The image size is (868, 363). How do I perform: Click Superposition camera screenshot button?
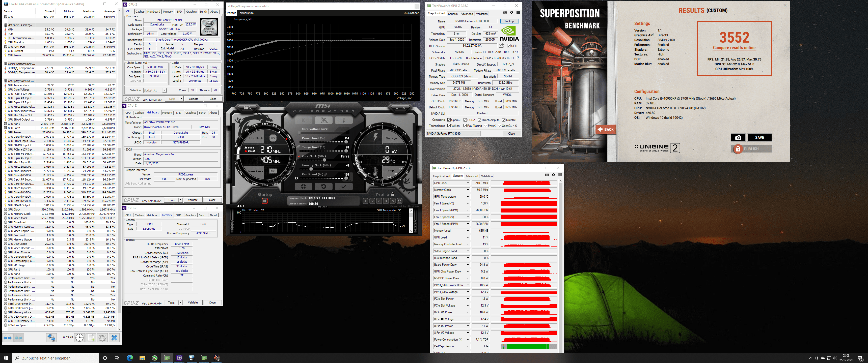[x=738, y=137]
